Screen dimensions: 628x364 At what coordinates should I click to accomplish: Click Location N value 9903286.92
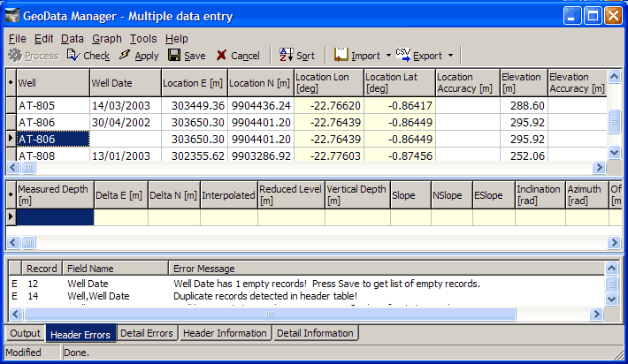point(261,155)
